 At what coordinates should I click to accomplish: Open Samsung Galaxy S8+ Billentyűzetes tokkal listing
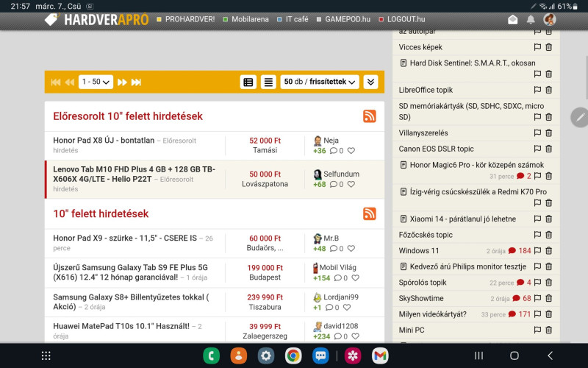(131, 302)
